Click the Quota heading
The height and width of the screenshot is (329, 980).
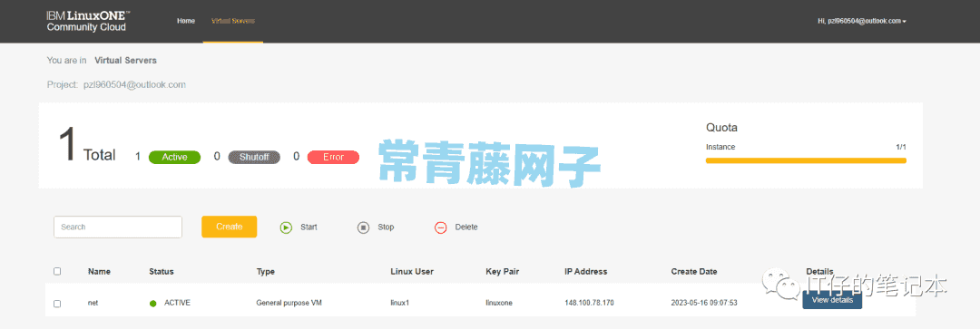pyautogui.click(x=722, y=128)
